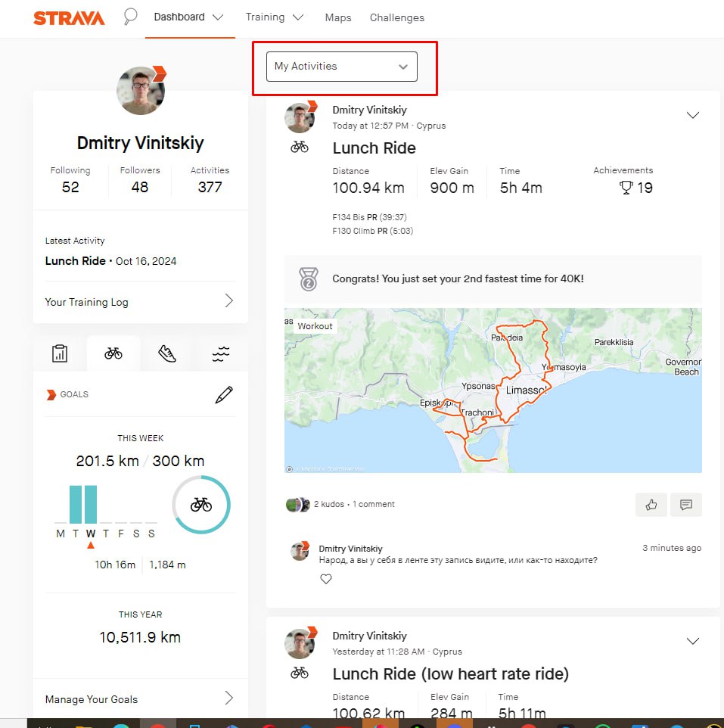Select the swimming waves goals tab
724x728 pixels.
(x=220, y=353)
